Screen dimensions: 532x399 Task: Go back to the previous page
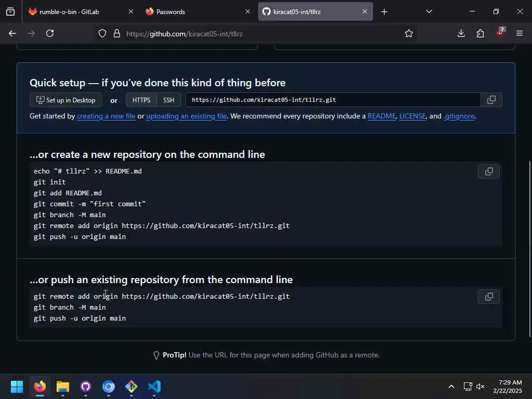pyautogui.click(x=12, y=33)
